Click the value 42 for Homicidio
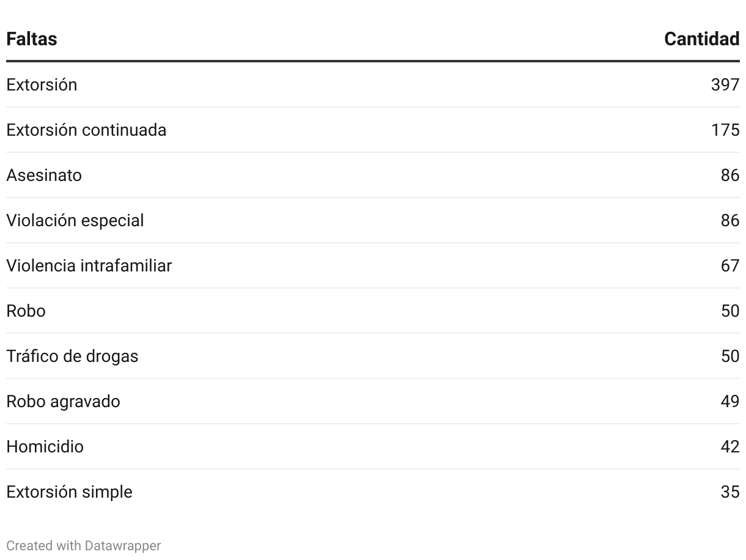This screenshot has width=746, height=560. (x=730, y=446)
